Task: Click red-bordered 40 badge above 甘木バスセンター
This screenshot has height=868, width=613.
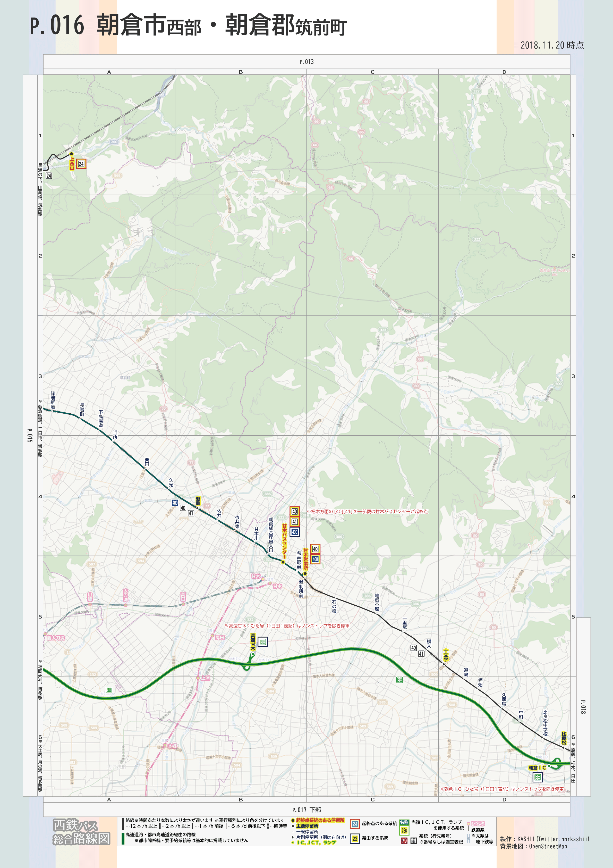Action: click(295, 512)
